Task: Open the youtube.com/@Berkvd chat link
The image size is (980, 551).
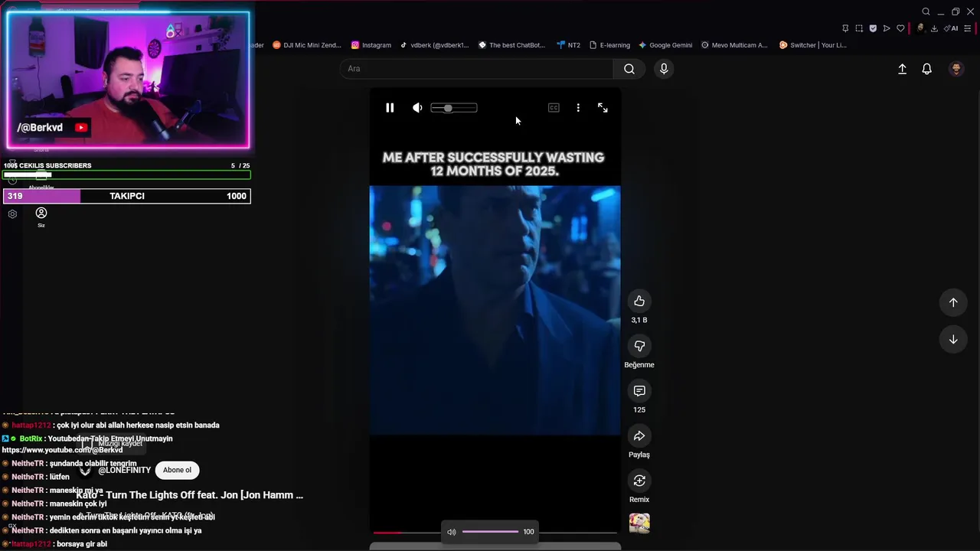Action: tap(62, 450)
